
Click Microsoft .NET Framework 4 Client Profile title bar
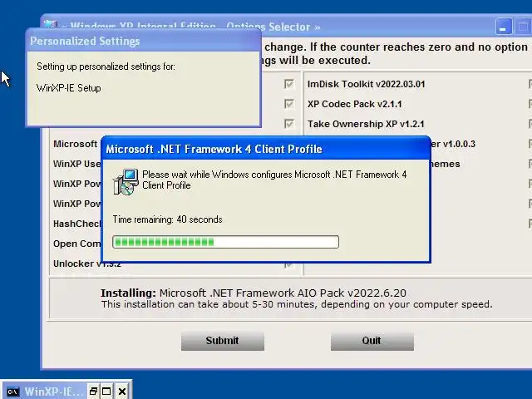(266, 149)
